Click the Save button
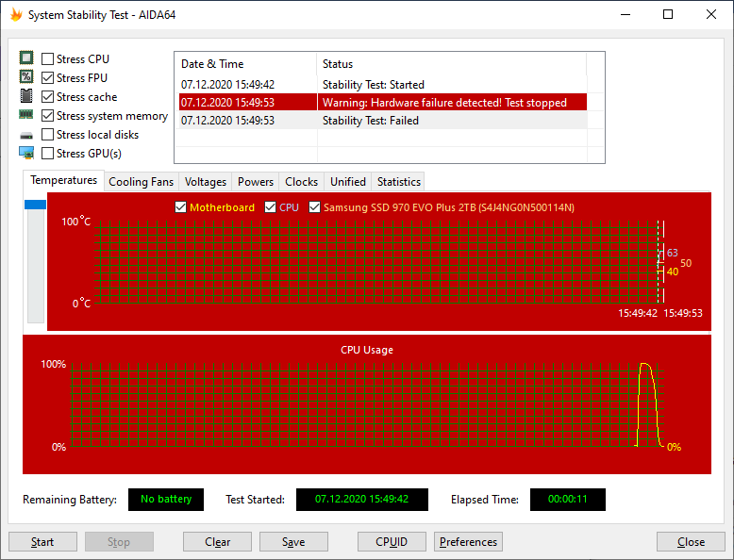734x560 pixels. 293,542
